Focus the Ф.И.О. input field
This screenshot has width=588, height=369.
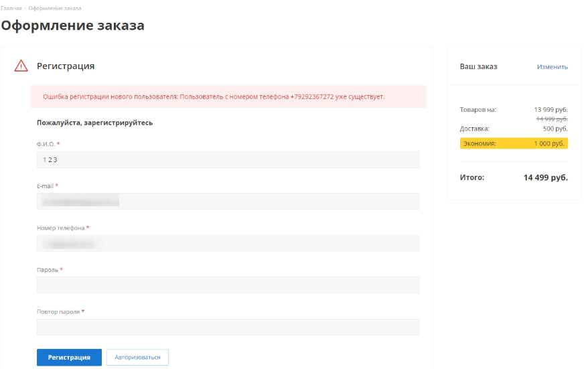pyautogui.click(x=228, y=160)
